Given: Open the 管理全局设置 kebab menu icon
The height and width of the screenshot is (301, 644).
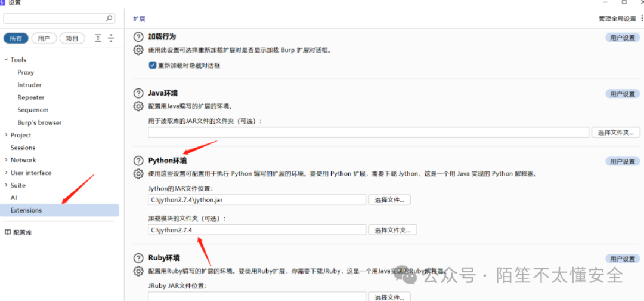Looking at the screenshot, I should pyautogui.click(x=642, y=19).
